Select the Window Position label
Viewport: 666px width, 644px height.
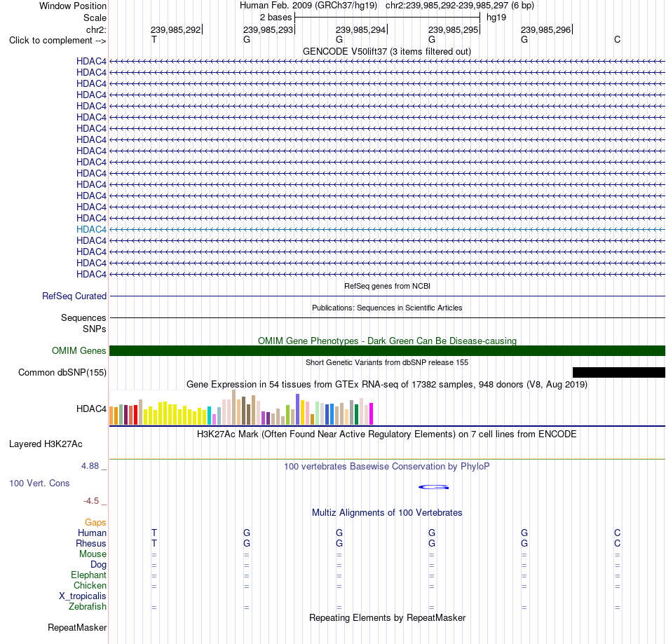[73, 6]
